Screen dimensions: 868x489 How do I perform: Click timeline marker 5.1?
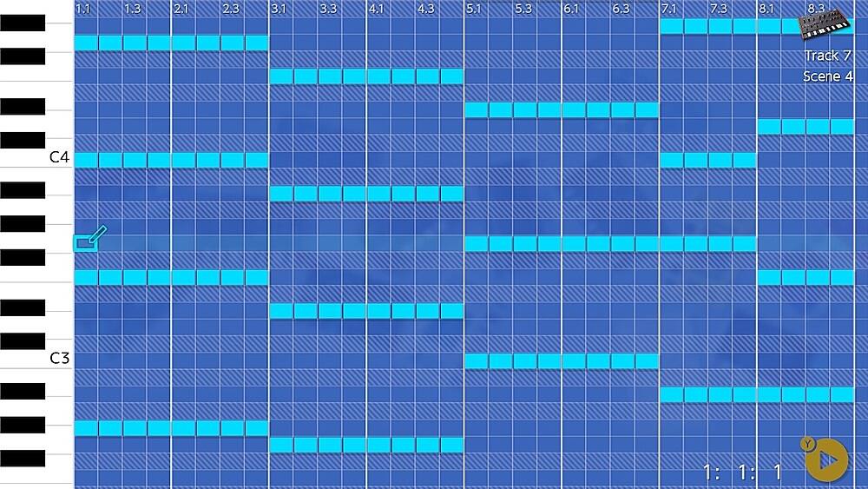[474, 9]
